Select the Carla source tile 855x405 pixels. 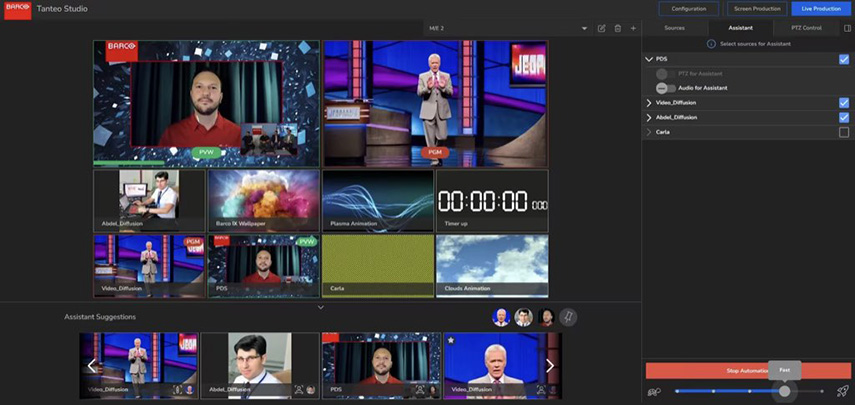coord(378,266)
